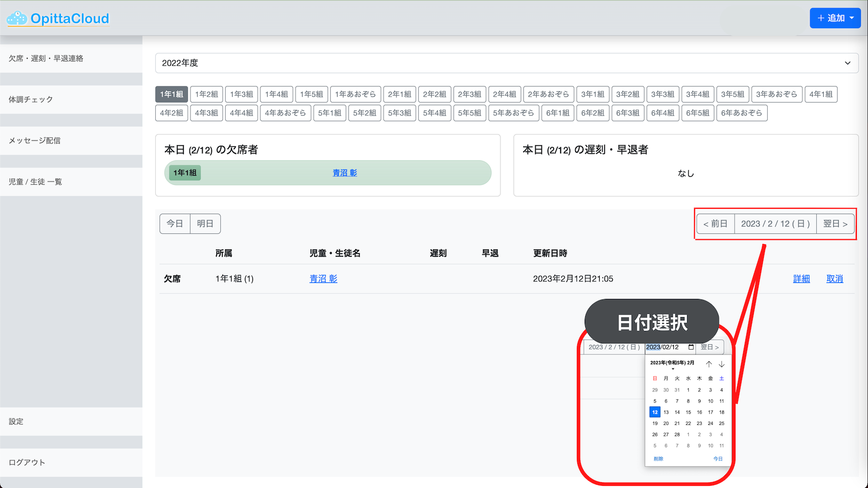Screen dimensions: 868x488
Task: Select the 4年1組 class tab
Action: pyautogui.click(x=821, y=94)
